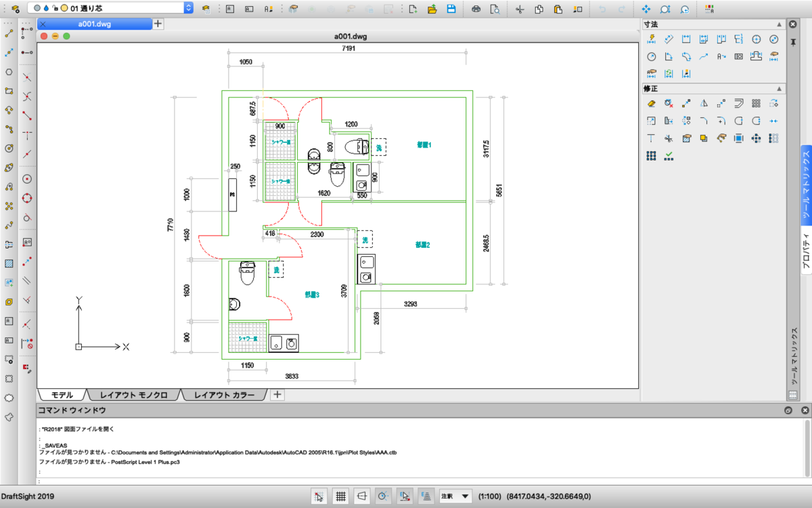Toggle the center point entity snap in second left toolbar

(x=27, y=179)
